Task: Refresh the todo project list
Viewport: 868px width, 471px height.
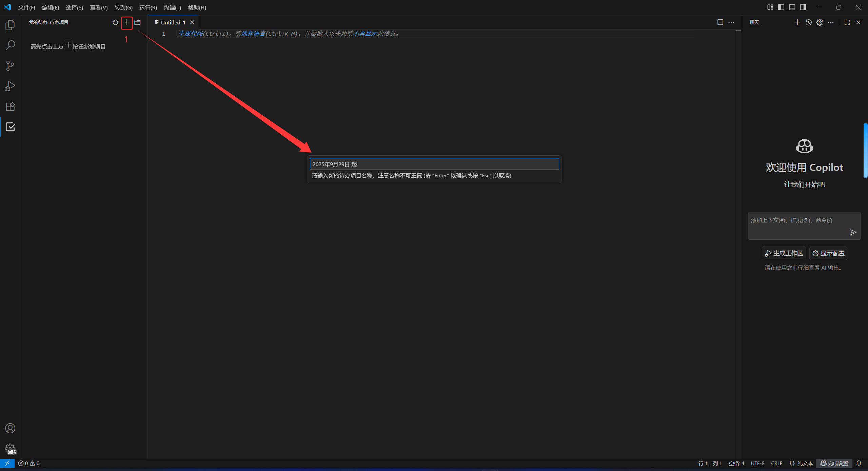Action: point(115,22)
